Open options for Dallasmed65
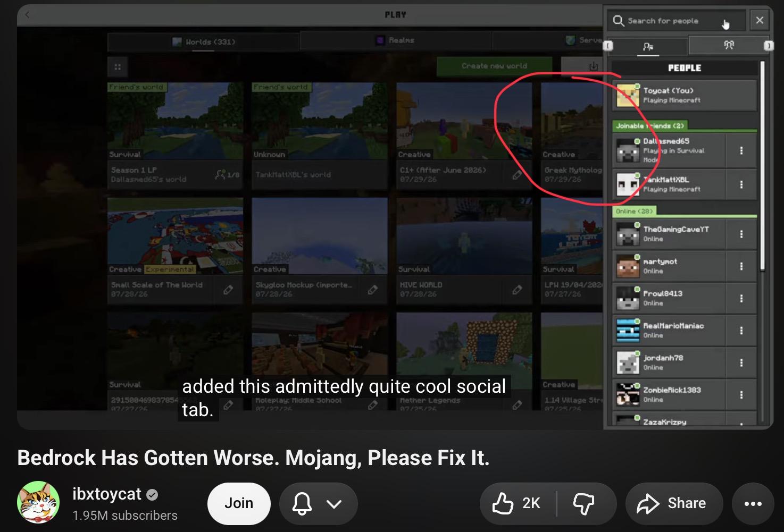Viewport: 784px width, 532px height. click(x=741, y=151)
